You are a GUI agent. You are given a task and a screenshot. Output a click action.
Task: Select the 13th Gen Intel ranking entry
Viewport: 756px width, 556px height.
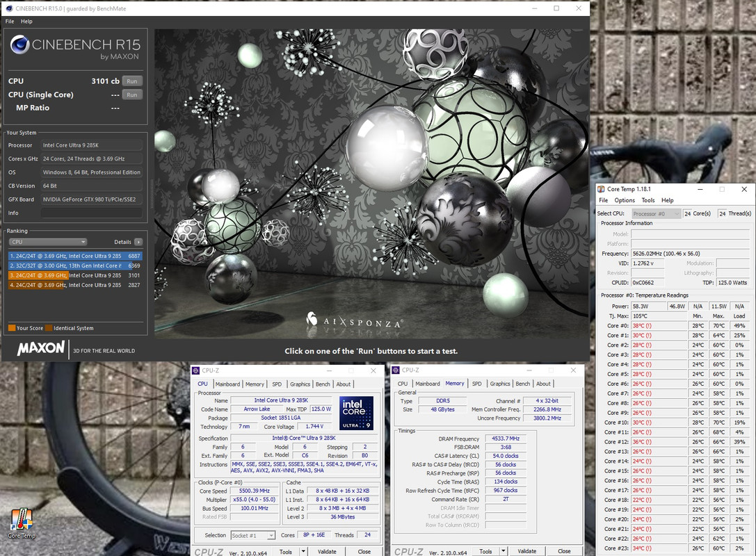coord(75,265)
